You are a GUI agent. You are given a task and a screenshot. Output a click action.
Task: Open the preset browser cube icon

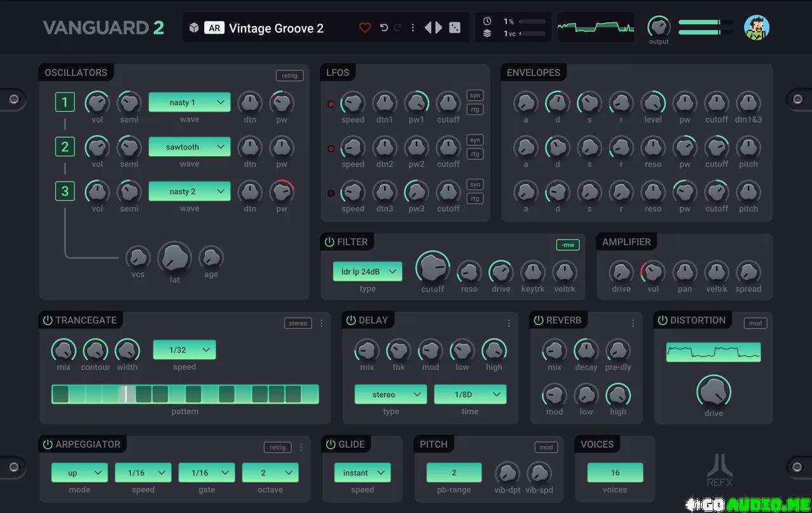(x=195, y=28)
